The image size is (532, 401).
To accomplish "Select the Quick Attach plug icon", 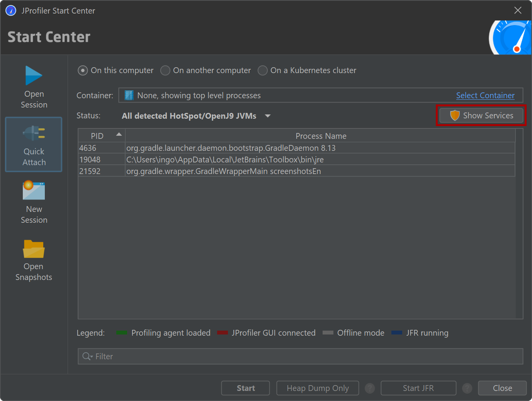I will 34,133.
